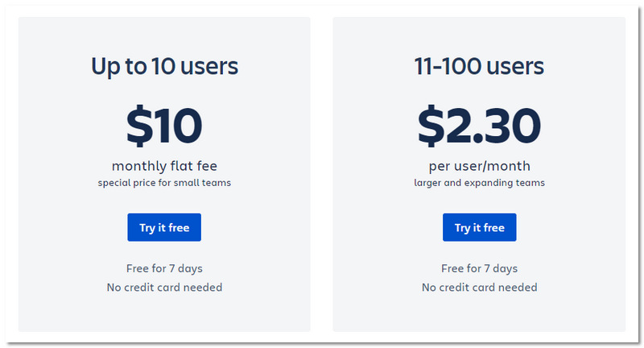Click the white gap between the pricing cards

tap(321, 173)
